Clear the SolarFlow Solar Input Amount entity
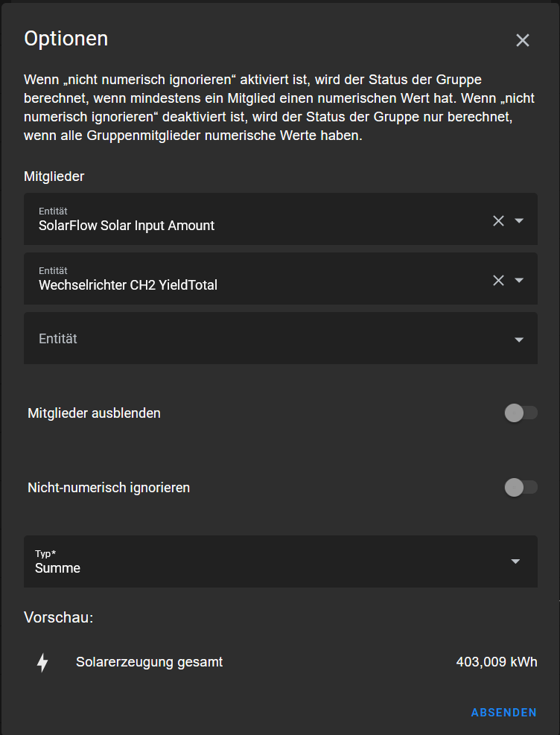560x735 pixels. point(498,220)
